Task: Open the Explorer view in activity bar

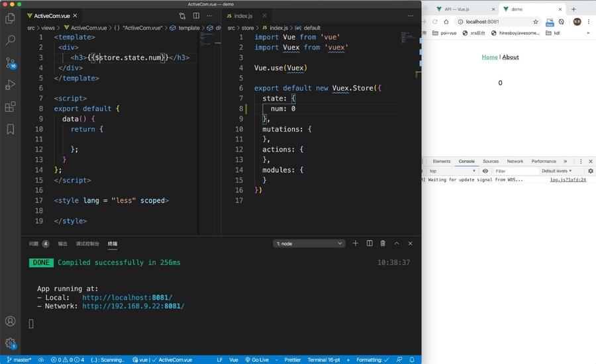Action: [x=10, y=19]
